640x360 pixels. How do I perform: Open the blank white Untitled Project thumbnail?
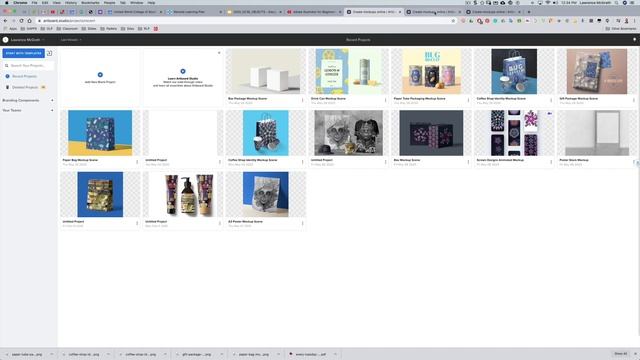pos(183,133)
